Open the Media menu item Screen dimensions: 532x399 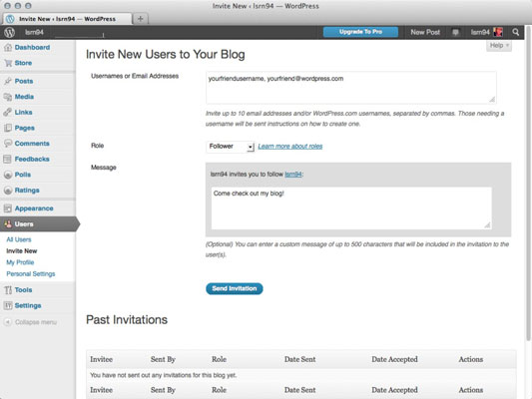click(24, 97)
